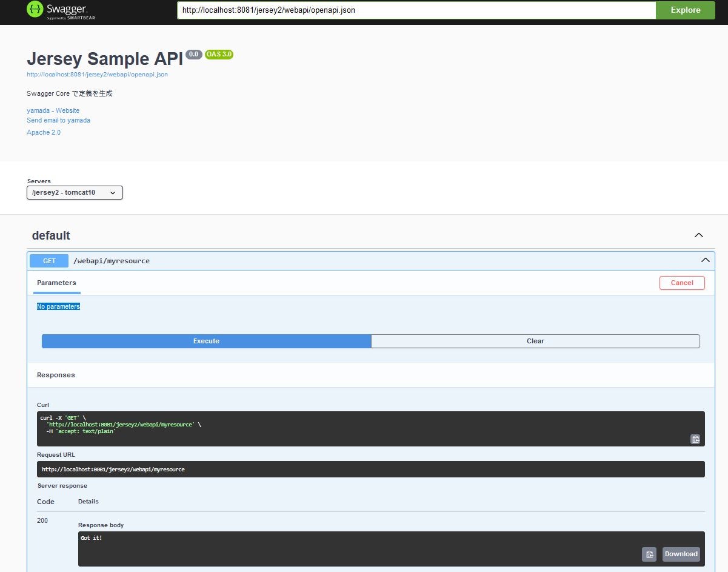Open the Servers dropdown
728x572 pixels.
75,193
